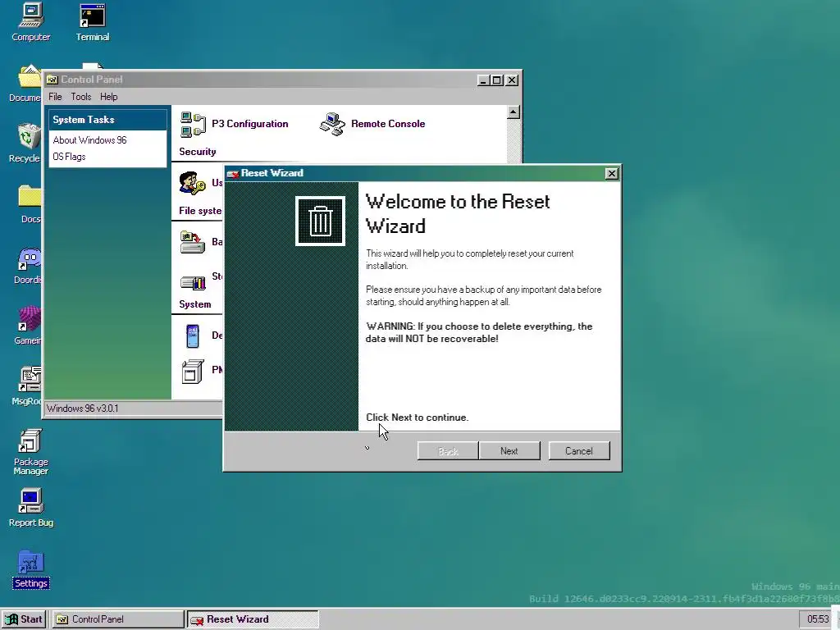
Task: Open the user keys icon under Security
Action: point(192,183)
